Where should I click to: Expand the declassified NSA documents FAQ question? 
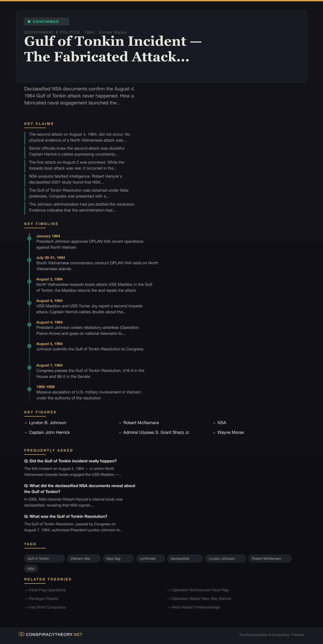click(x=80, y=488)
